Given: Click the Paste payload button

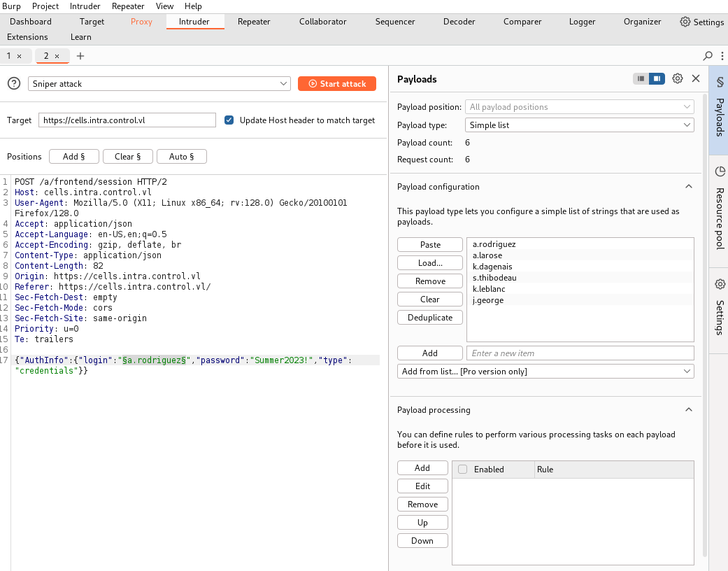Looking at the screenshot, I should click(430, 245).
